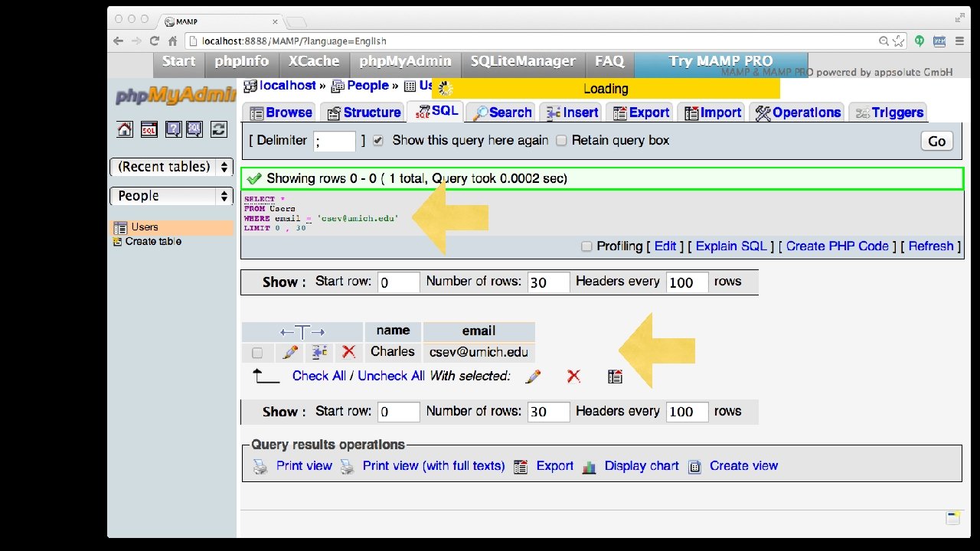Image resolution: width=980 pixels, height=551 pixels.
Task: Sort by the name column header
Action: pyautogui.click(x=393, y=331)
